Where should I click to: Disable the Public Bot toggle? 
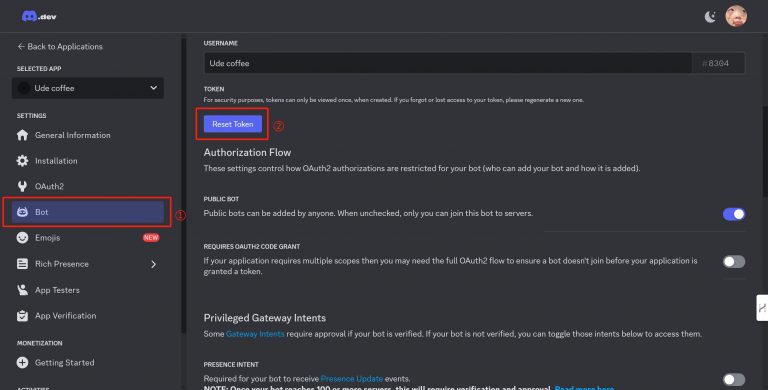click(x=734, y=214)
